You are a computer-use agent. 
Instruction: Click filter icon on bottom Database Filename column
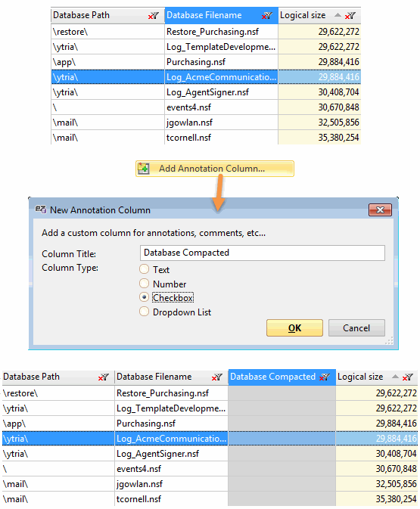pos(217,377)
